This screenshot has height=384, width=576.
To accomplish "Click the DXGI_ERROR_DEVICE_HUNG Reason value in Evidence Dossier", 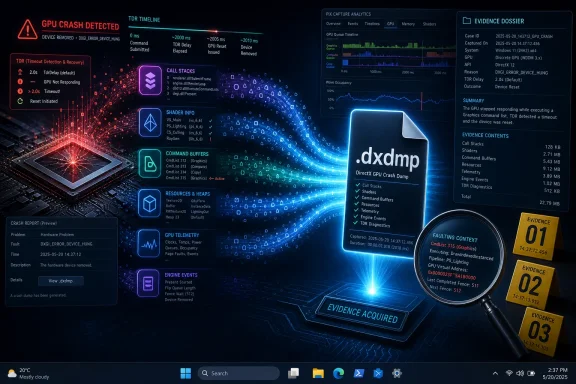I will [521, 72].
